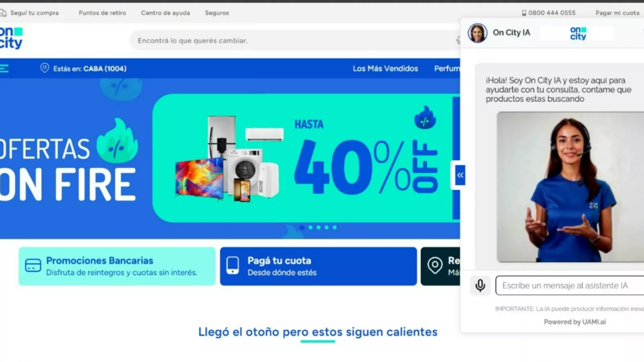Click the AI assistant message input box
Image resolution: width=644 pixels, height=362 pixels.
pyautogui.click(x=568, y=286)
